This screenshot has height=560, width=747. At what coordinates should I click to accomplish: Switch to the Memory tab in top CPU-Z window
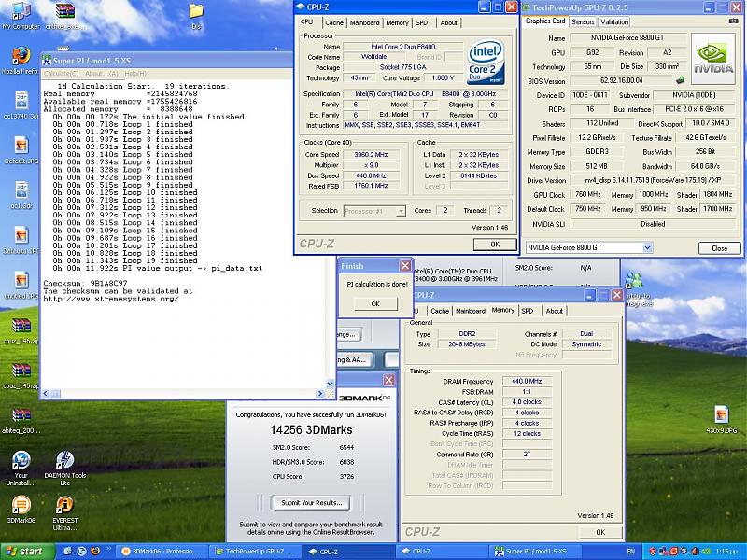point(398,22)
